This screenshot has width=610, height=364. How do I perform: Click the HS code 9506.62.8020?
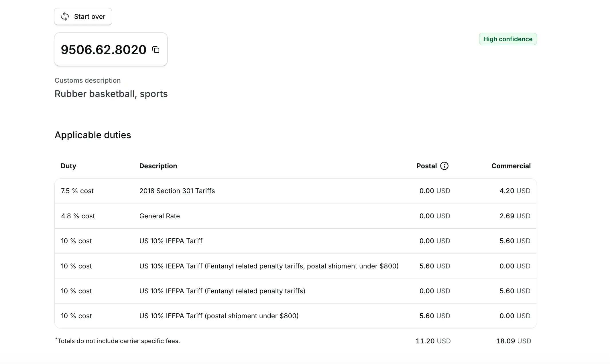103,50
